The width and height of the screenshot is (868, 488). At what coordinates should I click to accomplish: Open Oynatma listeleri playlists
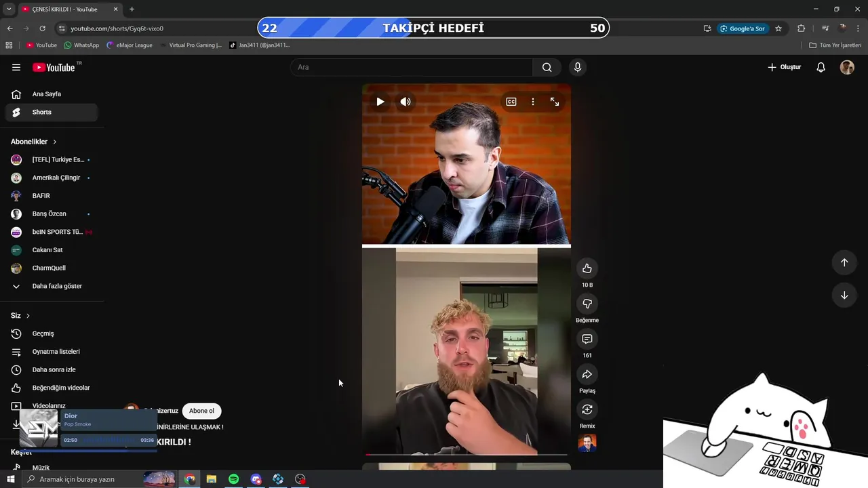[52, 352]
